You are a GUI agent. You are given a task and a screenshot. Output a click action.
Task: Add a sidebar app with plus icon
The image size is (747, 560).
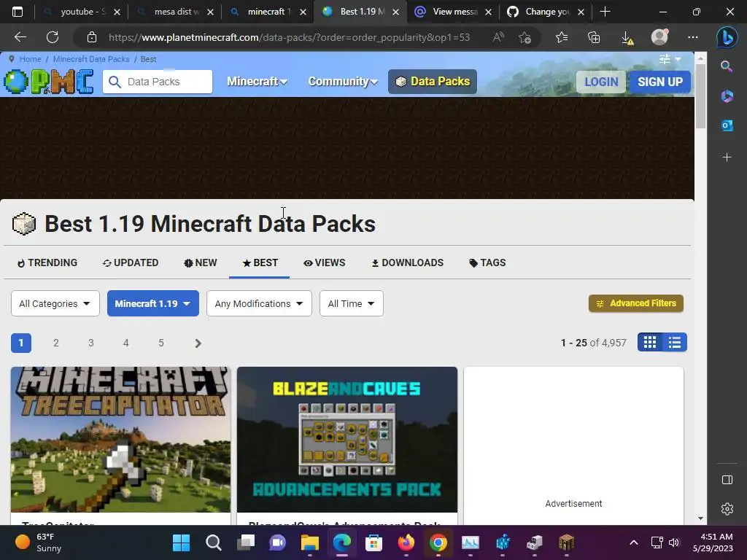[x=727, y=157]
